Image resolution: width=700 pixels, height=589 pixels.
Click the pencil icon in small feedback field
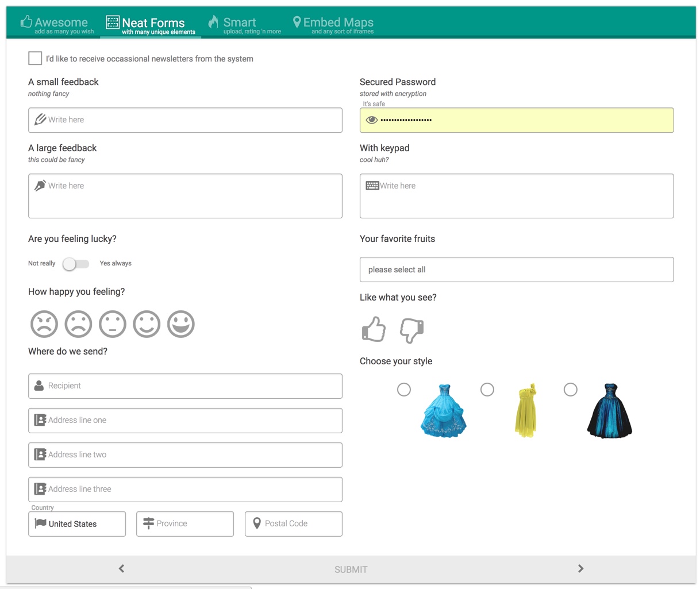pyautogui.click(x=40, y=120)
